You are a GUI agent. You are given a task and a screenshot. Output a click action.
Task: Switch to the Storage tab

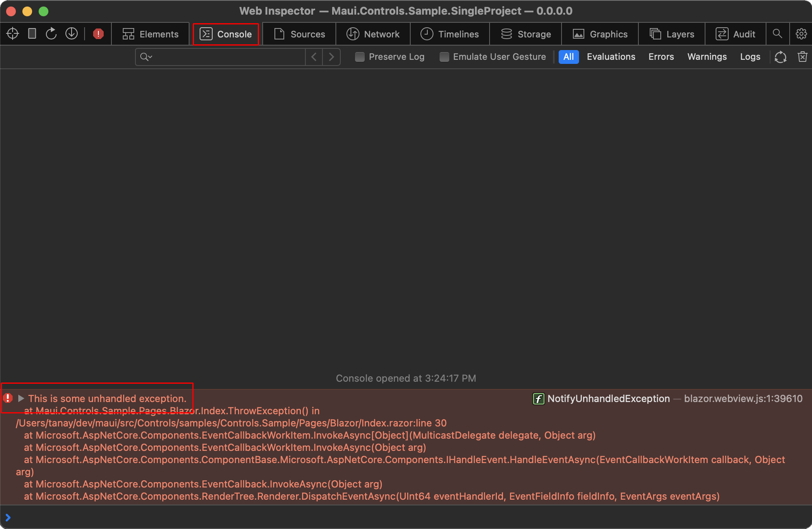pyautogui.click(x=525, y=34)
